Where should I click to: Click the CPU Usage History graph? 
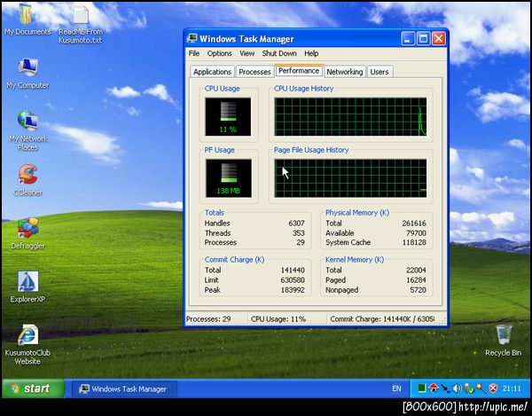coord(350,117)
